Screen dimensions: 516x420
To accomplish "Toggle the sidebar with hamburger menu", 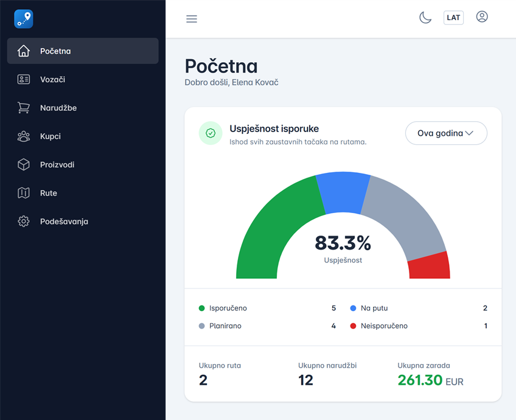I will 192,19.
